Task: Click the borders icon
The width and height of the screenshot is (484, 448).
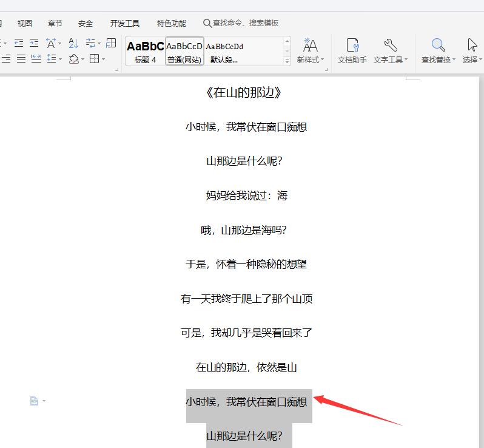Action: [x=94, y=58]
